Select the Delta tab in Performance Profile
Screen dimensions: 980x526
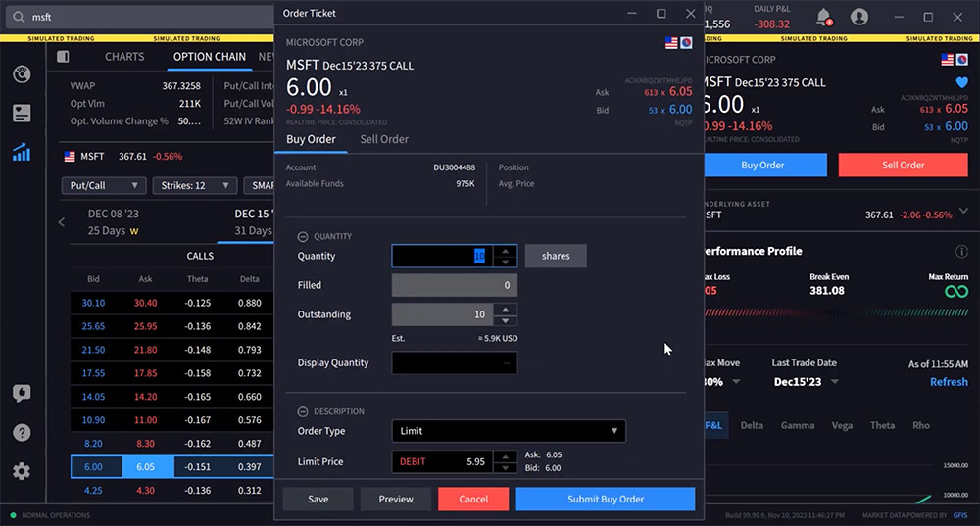(x=752, y=425)
